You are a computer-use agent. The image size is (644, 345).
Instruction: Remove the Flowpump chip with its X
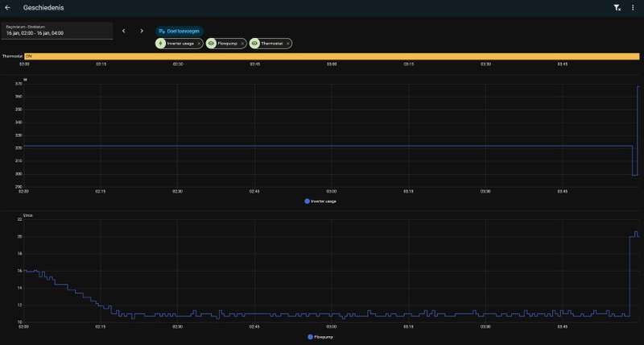(242, 44)
